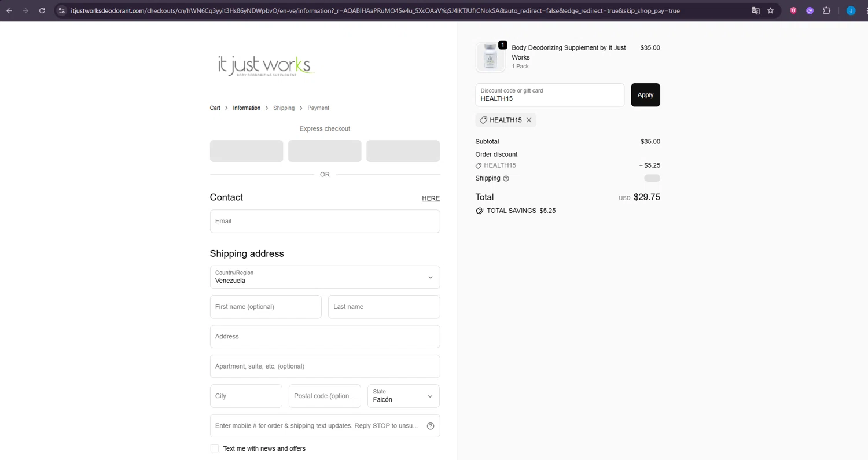Image resolution: width=868 pixels, height=460 pixels.
Task: Click the It Just Works logo
Action: (266, 65)
